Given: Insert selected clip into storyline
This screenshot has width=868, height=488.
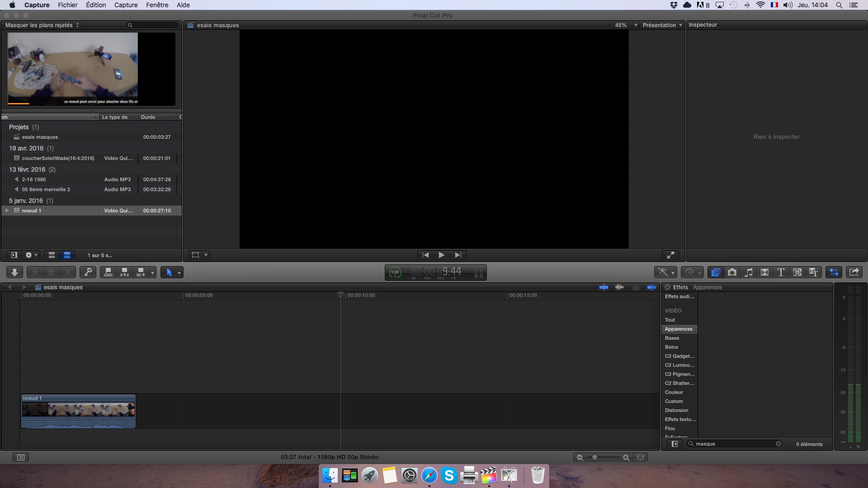Looking at the screenshot, I should 124,272.
